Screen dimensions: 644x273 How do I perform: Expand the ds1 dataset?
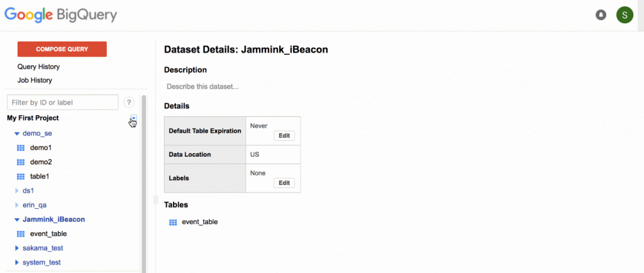[x=17, y=191]
